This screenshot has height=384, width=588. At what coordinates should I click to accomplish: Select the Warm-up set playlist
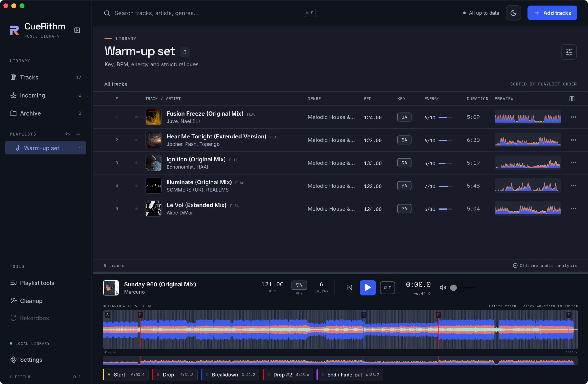click(46, 148)
